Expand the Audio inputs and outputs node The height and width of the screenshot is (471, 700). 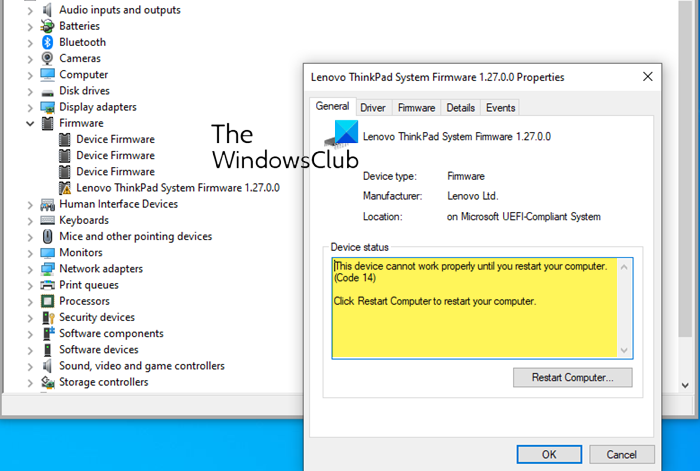coord(29,10)
